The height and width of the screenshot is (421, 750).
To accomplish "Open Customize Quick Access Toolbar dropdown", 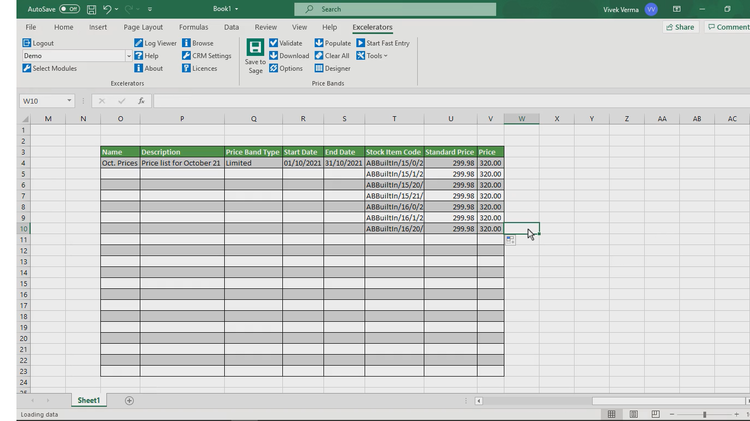I will (150, 9).
